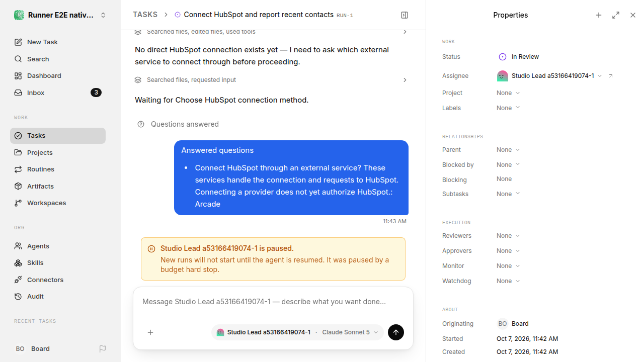Screen dimensions: 644x362
Task: Open the Parent None dropdown
Action: (x=508, y=150)
